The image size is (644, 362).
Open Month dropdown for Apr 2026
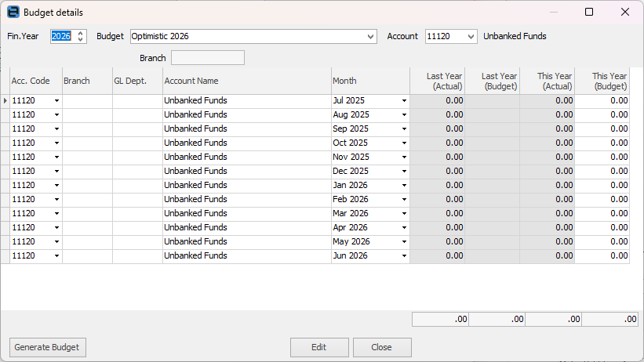pyautogui.click(x=404, y=228)
